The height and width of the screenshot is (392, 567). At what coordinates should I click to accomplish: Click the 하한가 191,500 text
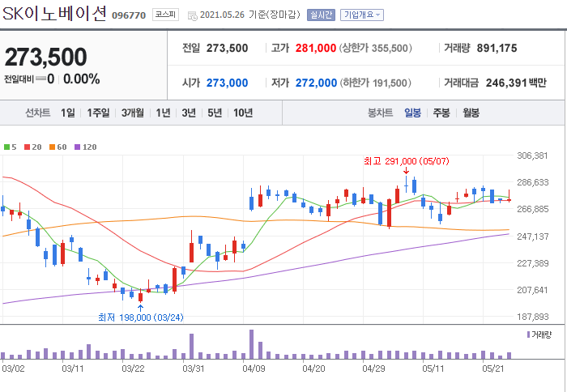[x=375, y=83]
